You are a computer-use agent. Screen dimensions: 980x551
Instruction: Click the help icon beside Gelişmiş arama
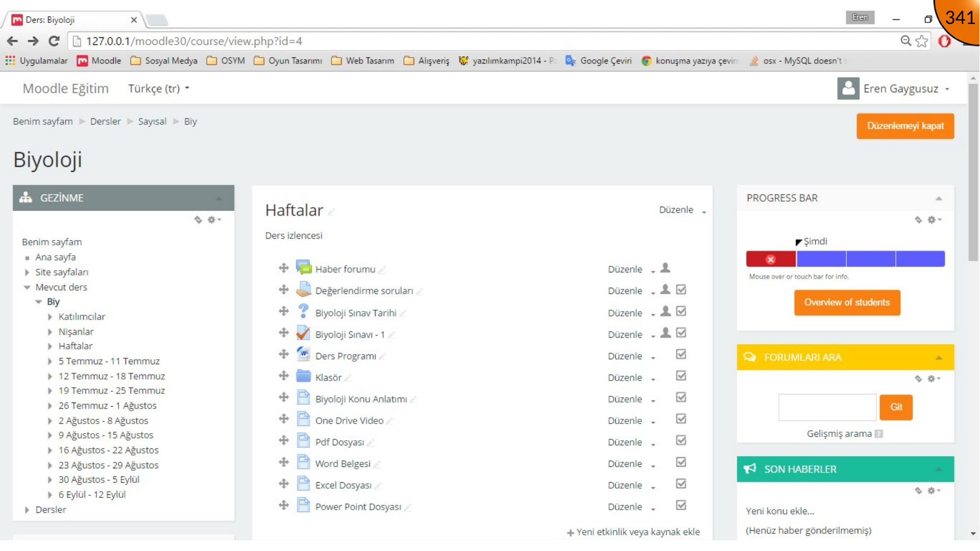(x=879, y=434)
